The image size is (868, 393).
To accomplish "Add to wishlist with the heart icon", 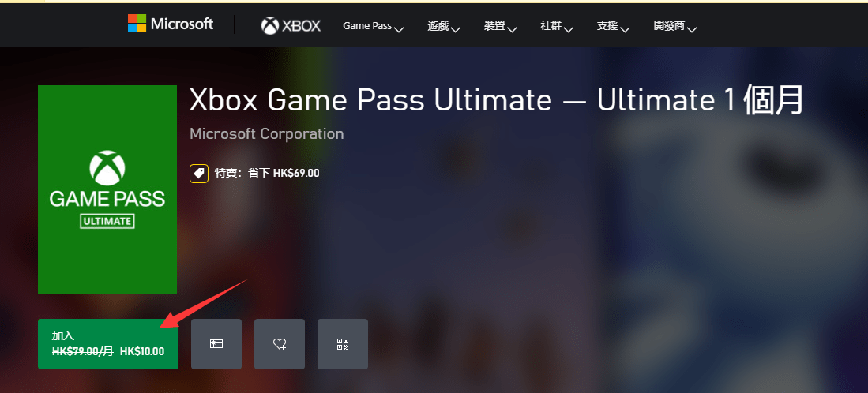I will point(280,344).
